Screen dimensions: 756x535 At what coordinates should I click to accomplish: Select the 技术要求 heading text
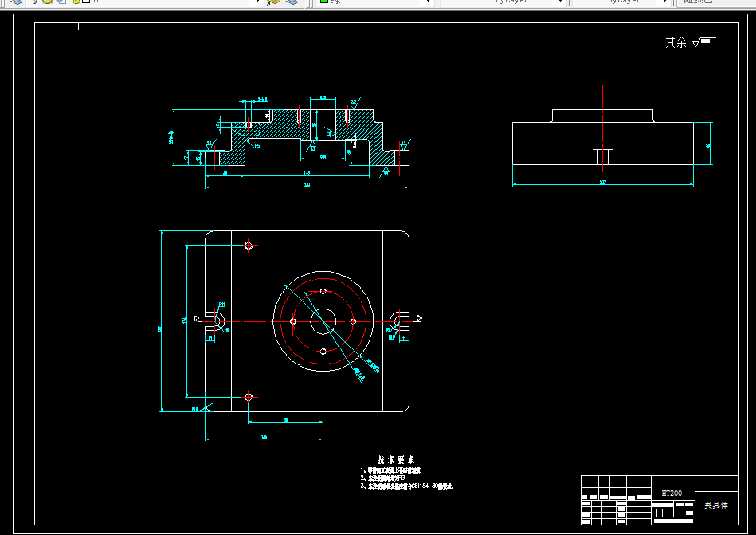click(x=396, y=460)
